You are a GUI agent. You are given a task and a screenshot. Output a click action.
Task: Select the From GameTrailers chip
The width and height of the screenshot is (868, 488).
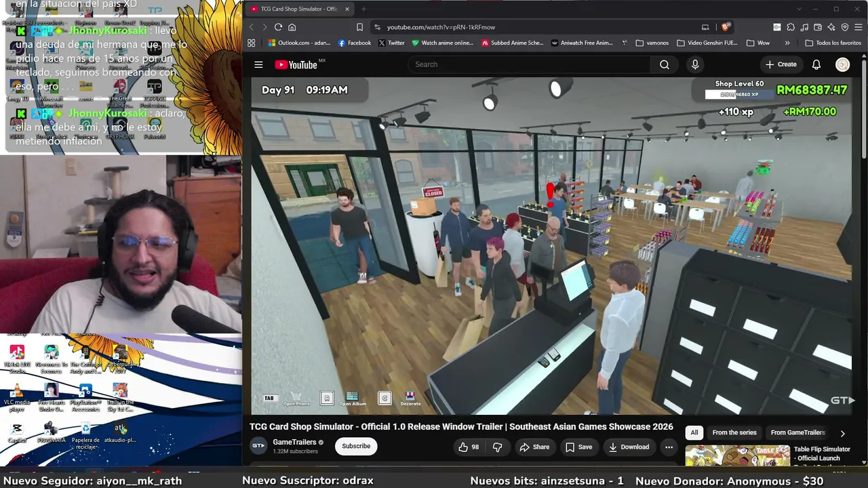point(797,432)
